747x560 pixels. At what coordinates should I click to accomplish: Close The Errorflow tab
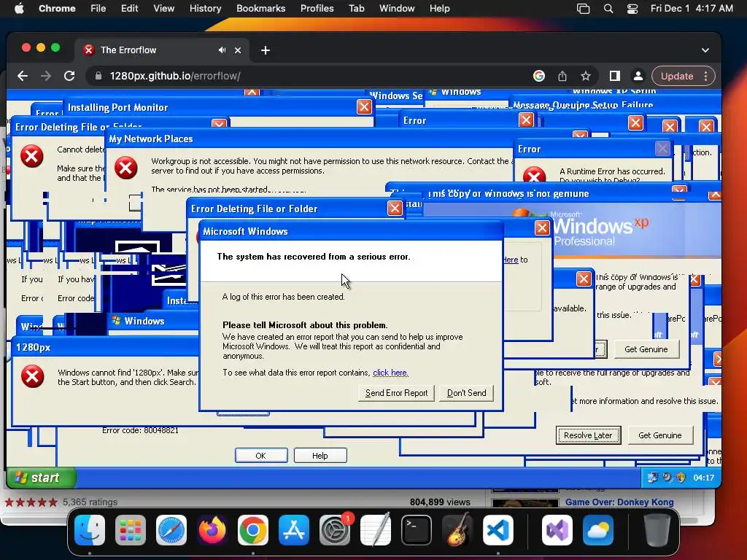point(238,50)
